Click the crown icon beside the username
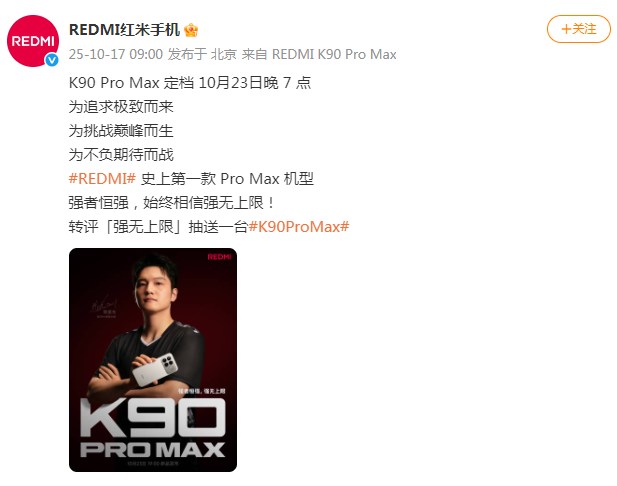The image size is (617, 486). coord(191,30)
